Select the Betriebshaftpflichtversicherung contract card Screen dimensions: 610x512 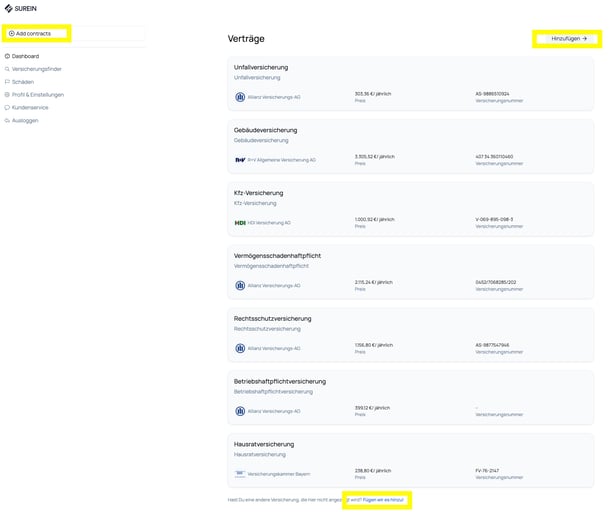point(410,398)
